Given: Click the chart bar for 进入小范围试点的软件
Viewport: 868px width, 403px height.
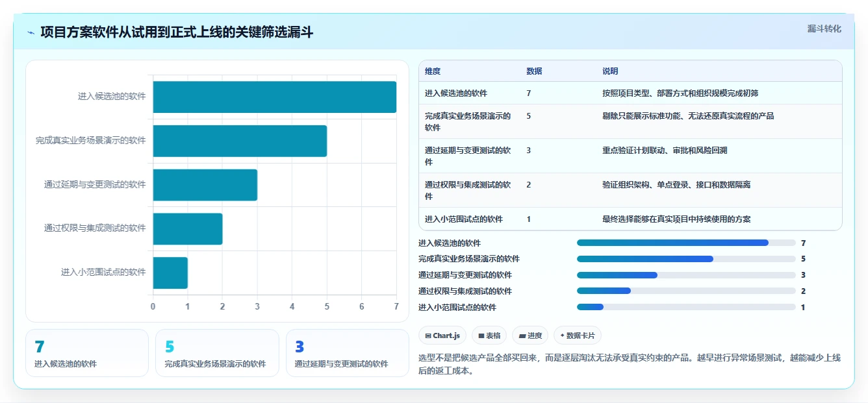Looking at the screenshot, I should 170,273.
